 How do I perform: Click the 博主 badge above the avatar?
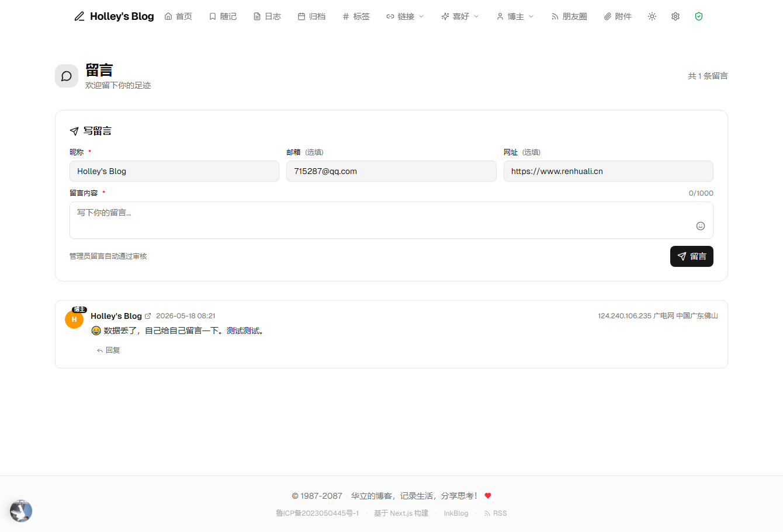tap(79, 310)
